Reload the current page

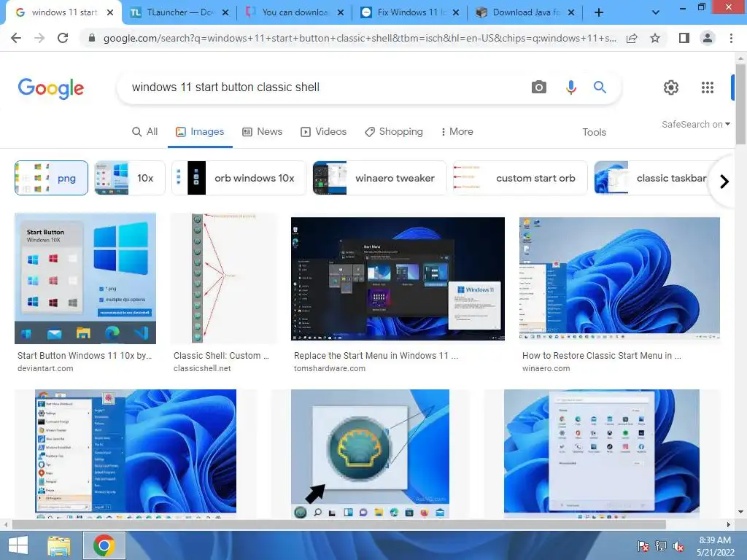tap(63, 38)
